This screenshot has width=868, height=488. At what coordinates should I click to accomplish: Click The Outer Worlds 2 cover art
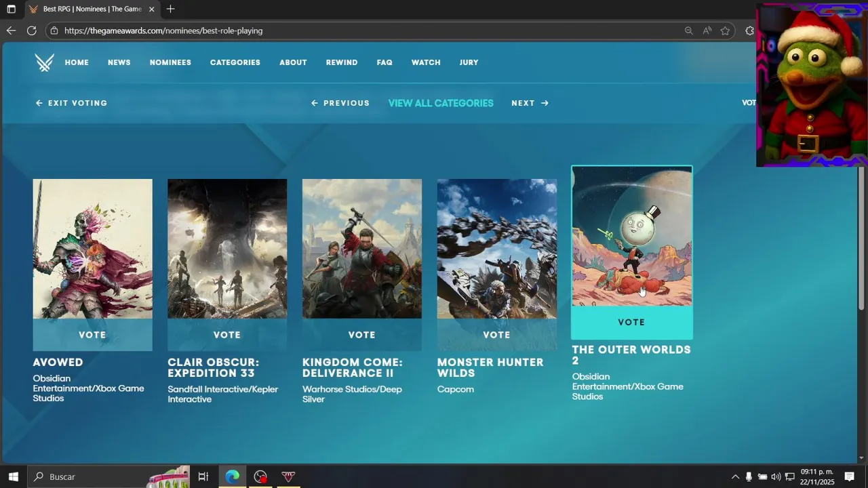point(631,236)
